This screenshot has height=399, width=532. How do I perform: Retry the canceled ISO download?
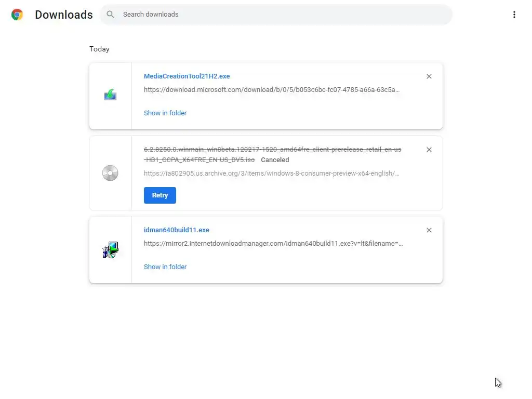(x=160, y=195)
